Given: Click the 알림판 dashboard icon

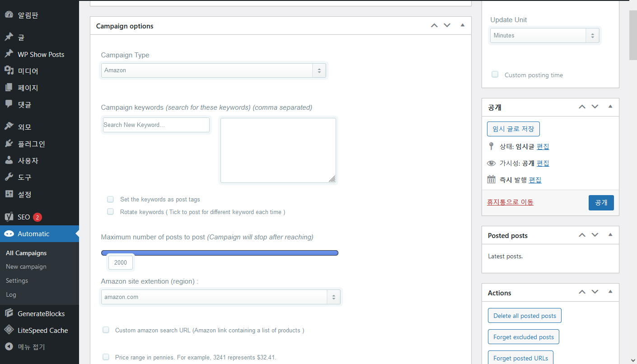Looking at the screenshot, I should point(9,15).
